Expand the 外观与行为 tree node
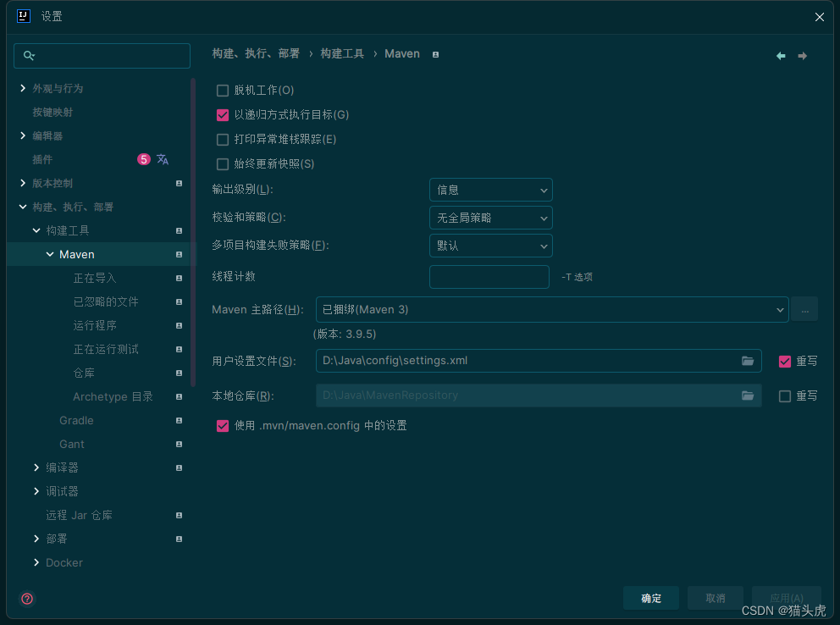 [x=23, y=88]
